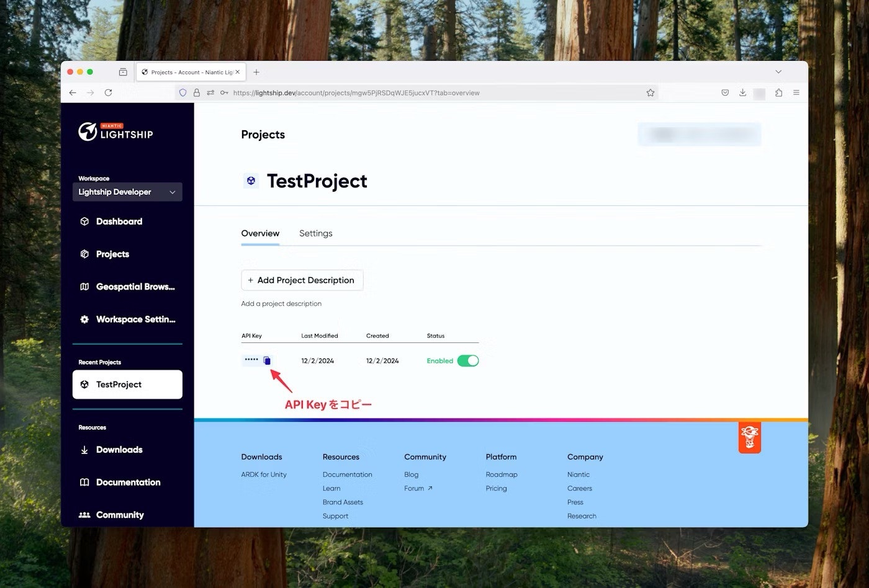This screenshot has width=869, height=588.
Task: Open a new browser tab
Action: click(x=256, y=72)
